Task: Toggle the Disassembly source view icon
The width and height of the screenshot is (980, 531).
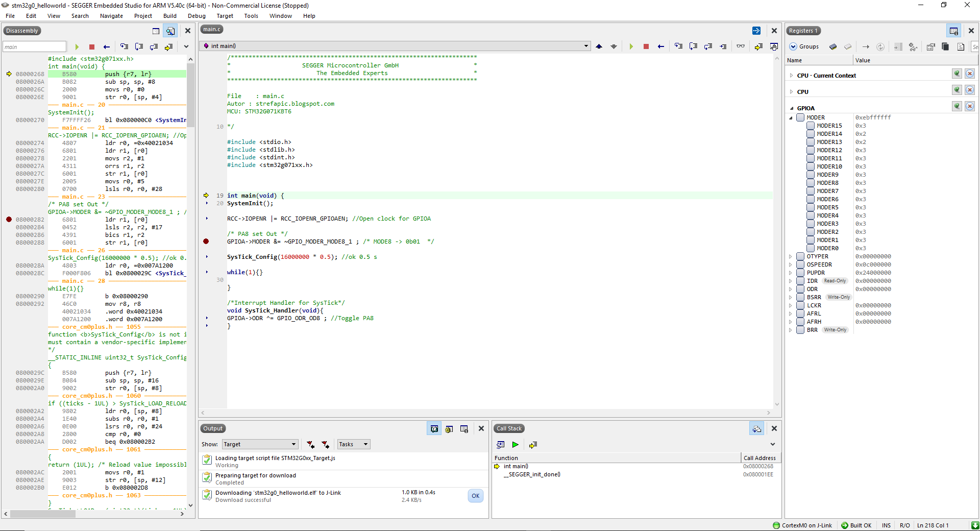Action: click(x=170, y=31)
